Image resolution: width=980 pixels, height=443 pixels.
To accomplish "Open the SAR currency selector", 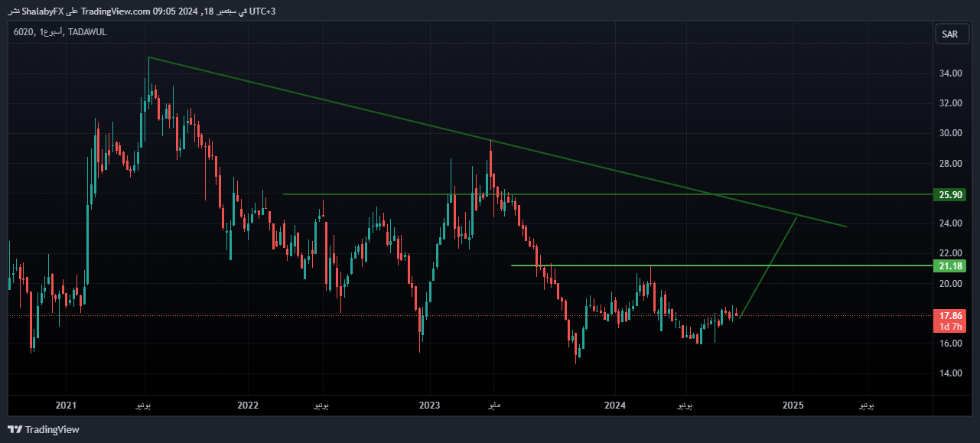I will tap(949, 34).
